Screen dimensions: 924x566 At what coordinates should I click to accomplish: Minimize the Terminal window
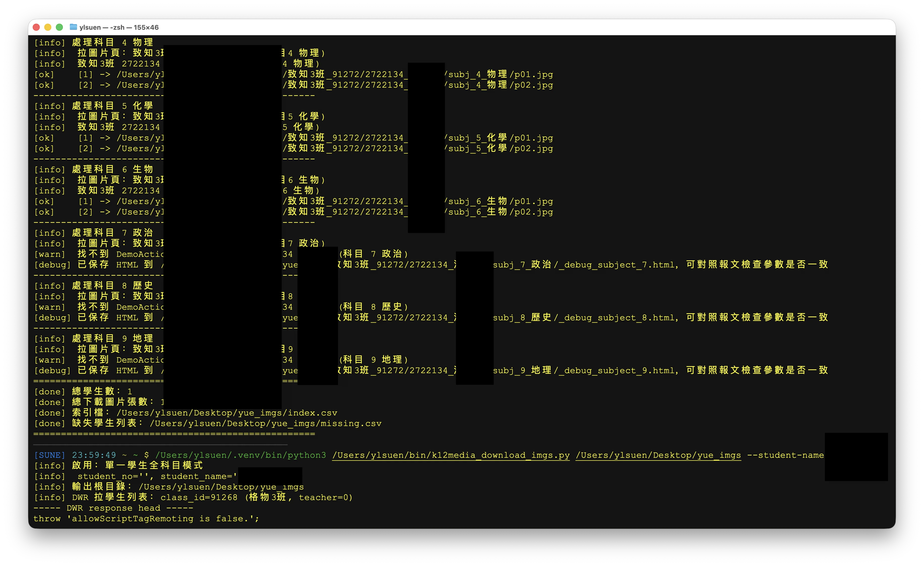coord(48,27)
